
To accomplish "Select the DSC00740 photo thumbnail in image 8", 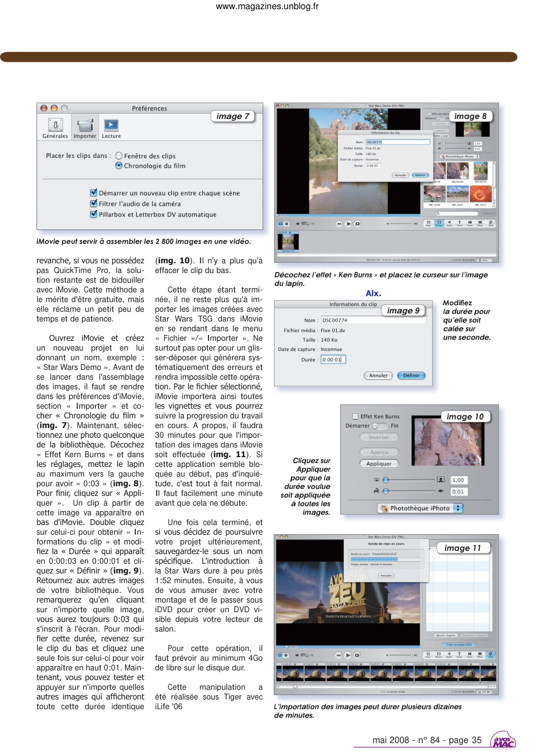I will tap(457, 171).
